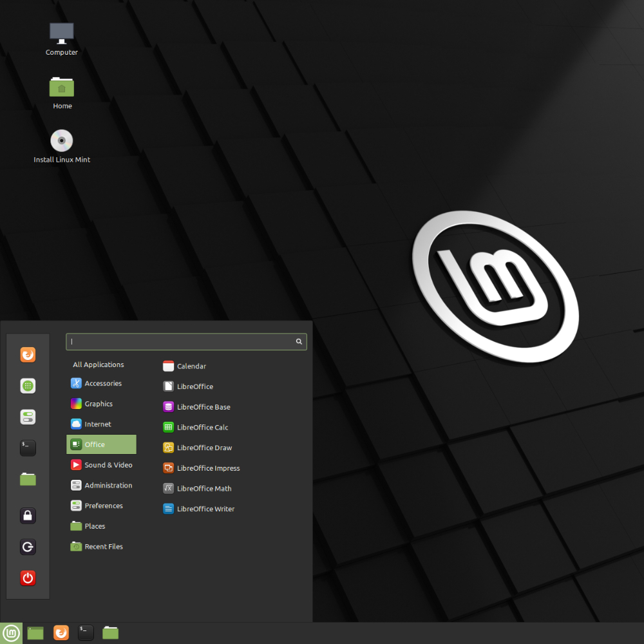This screenshot has height=644, width=644.
Task: Click the LibreOffice Calc icon
Action: (x=168, y=427)
